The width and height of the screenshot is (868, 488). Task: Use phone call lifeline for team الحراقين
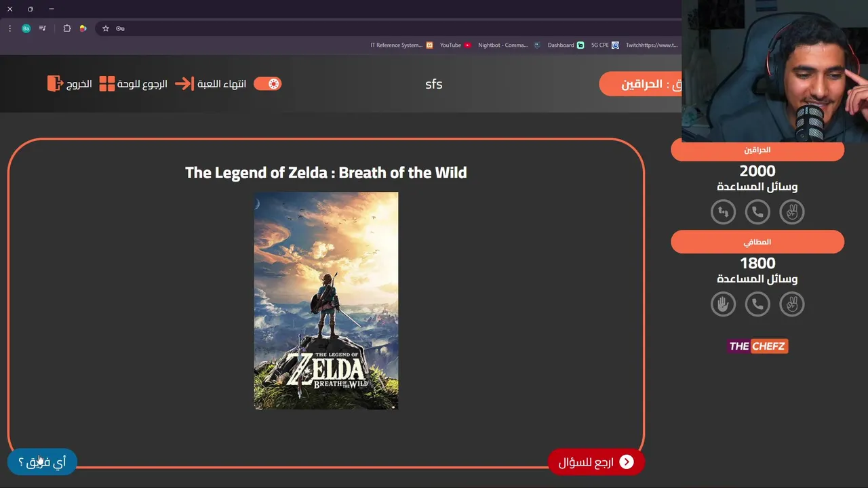point(757,212)
